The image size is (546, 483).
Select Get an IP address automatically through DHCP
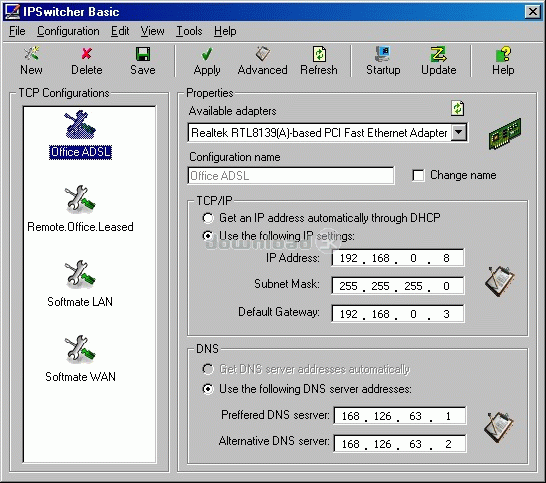coord(208,218)
